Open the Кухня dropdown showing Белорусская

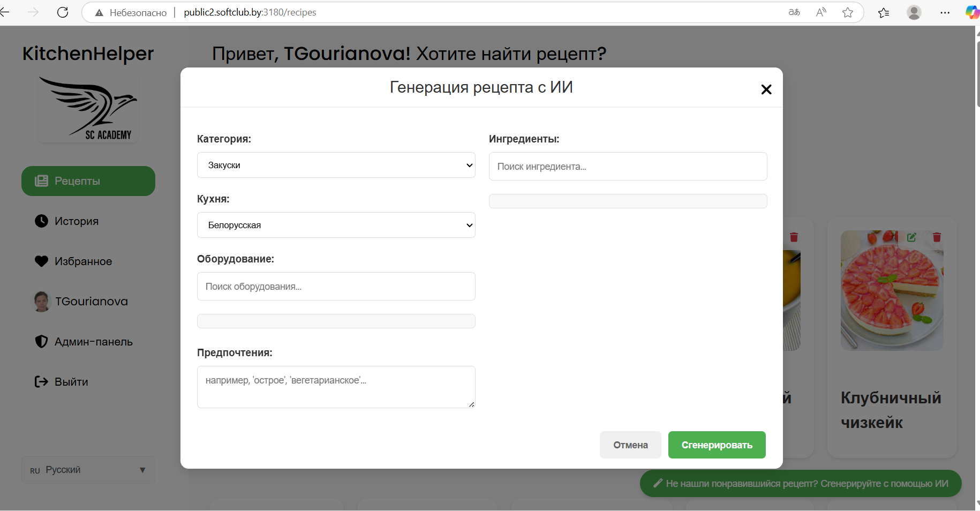tap(336, 225)
